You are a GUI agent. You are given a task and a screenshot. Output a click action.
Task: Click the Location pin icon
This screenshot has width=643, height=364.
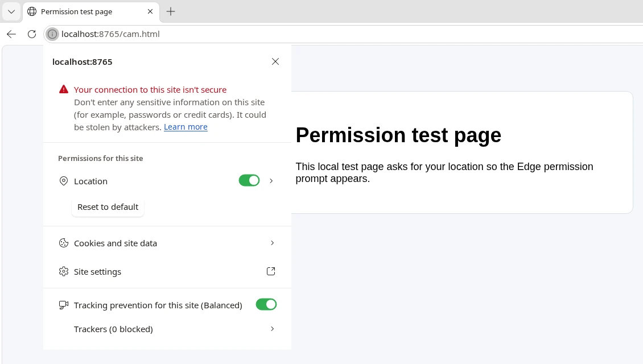pyautogui.click(x=64, y=181)
